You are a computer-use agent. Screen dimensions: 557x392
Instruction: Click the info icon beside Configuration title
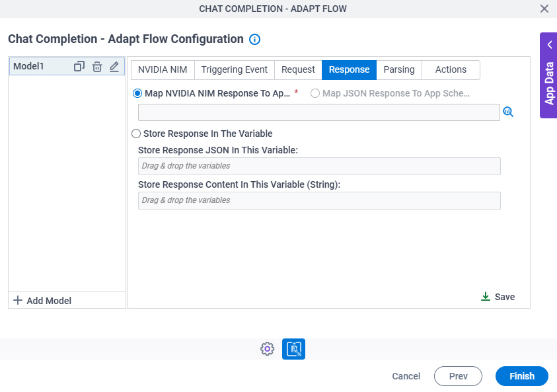pyautogui.click(x=254, y=40)
